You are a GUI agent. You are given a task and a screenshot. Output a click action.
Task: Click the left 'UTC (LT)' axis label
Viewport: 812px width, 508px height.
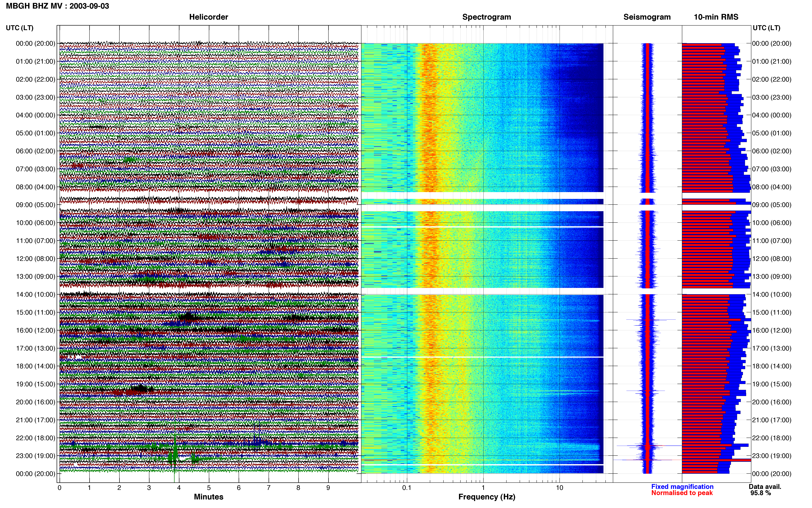pyautogui.click(x=20, y=28)
